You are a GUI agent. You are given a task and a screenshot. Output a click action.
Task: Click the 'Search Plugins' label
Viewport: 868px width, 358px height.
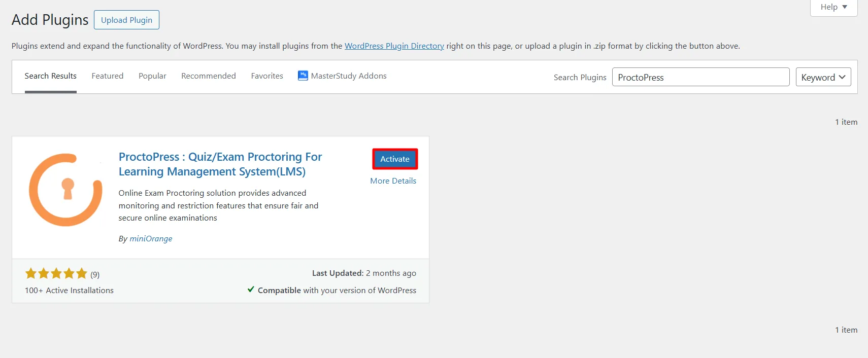tap(580, 78)
